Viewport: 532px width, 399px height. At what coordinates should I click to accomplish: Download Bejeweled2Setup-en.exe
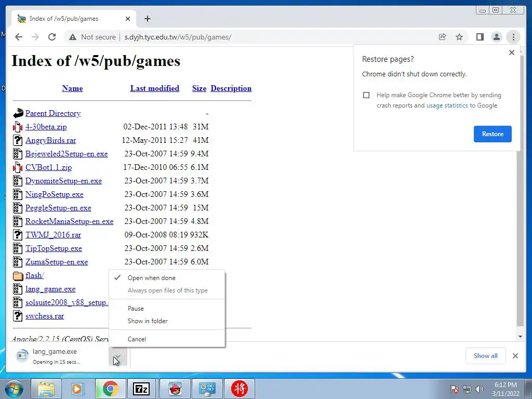click(x=66, y=154)
